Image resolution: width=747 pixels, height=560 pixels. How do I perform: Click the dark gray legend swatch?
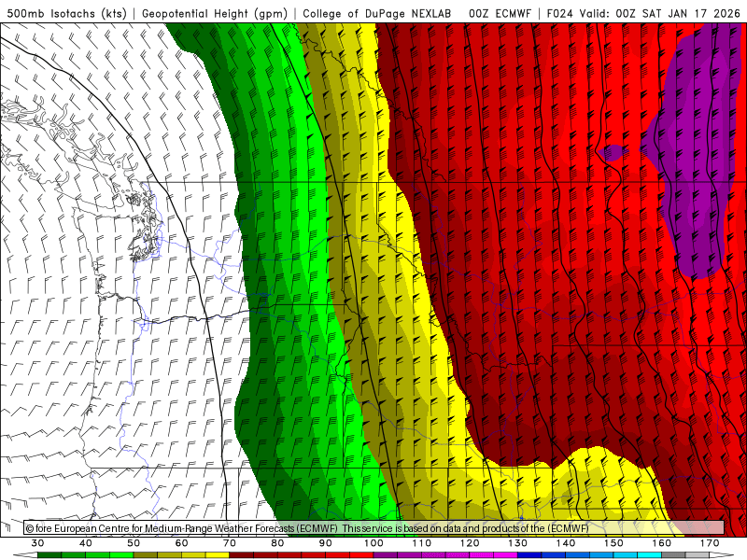pyautogui.click(x=673, y=555)
